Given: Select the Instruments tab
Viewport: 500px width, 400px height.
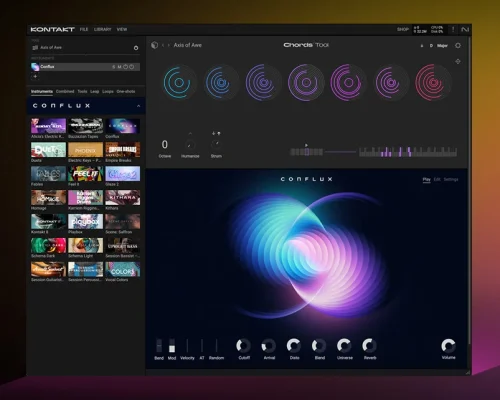Looking at the screenshot, I should 42,91.
